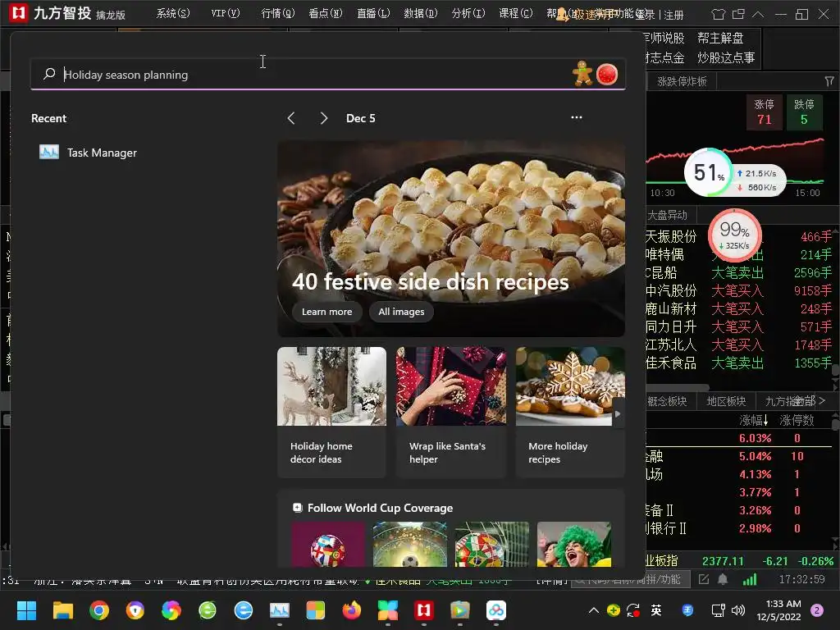Viewport: 840px width, 630px height.
Task: Click the green-wig fan World Cup thumbnail
Action: coord(573,545)
